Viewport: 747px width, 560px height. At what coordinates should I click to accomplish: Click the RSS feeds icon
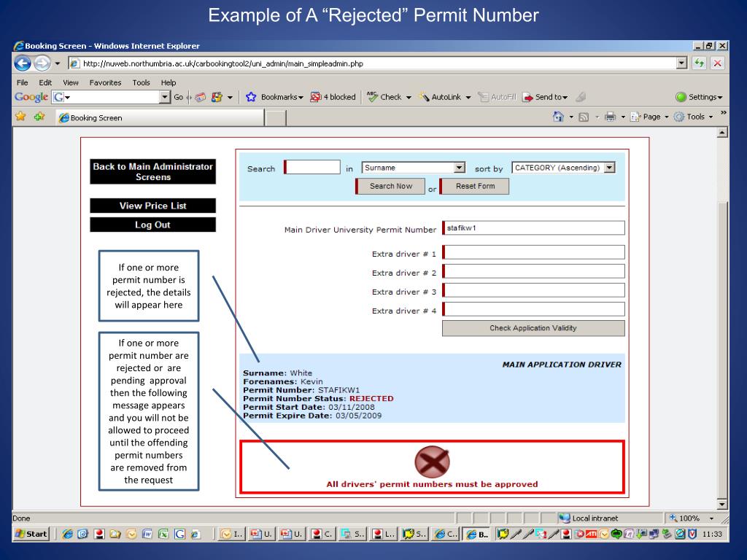point(584,117)
